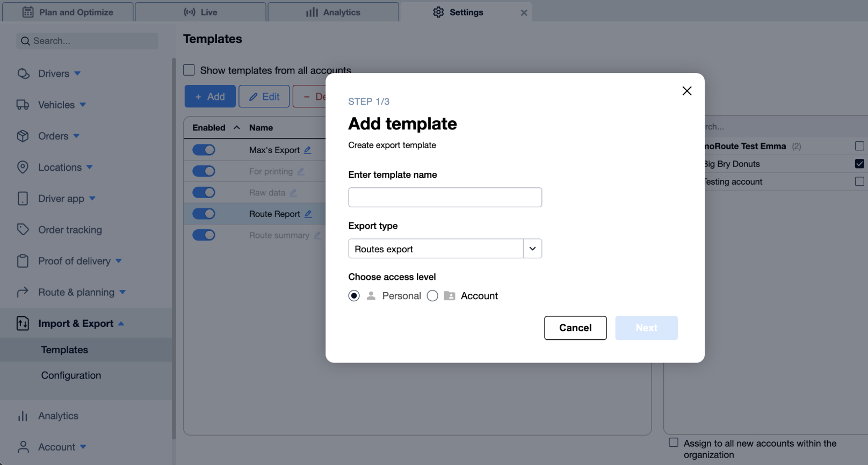Click the Drivers steering wheel icon

23,74
